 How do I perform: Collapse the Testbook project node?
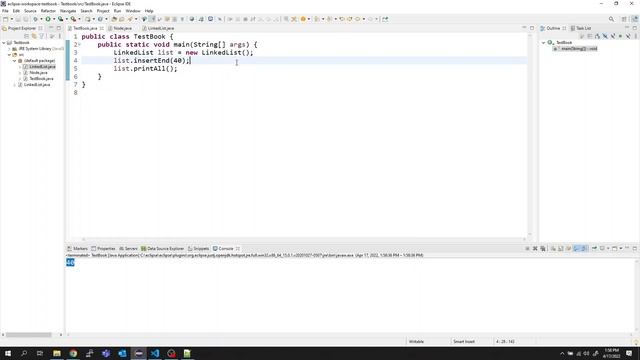pos(4,42)
